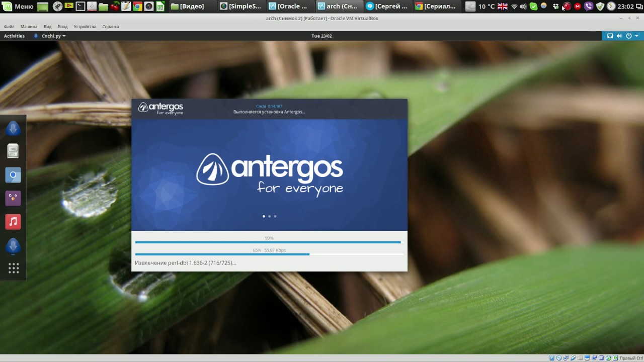The width and height of the screenshot is (644, 362).
Task: Open Файл menu in VirtualBox
Action: click(9, 26)
